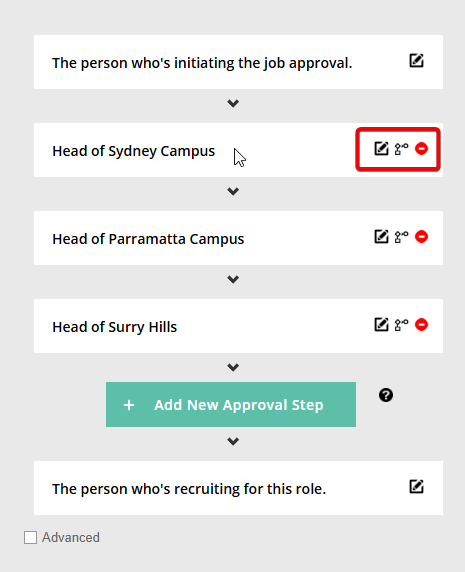Edit the recruiting person step
465x572 pixels.
(416, 487)
